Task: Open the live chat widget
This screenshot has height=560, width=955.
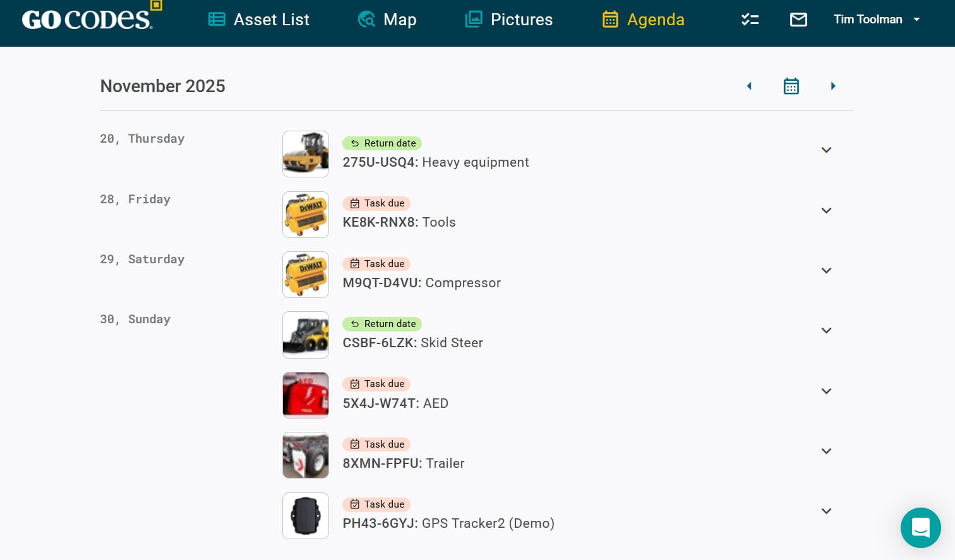Action: (x=920, y=527)
